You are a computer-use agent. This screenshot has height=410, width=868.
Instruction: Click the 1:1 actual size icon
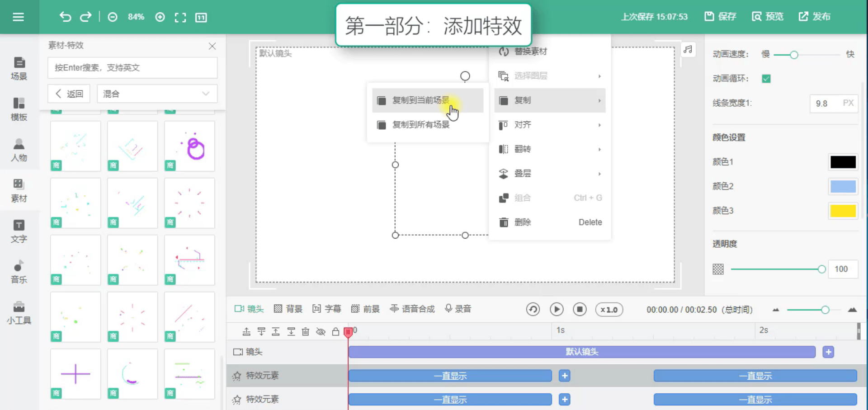pos(201,17)
